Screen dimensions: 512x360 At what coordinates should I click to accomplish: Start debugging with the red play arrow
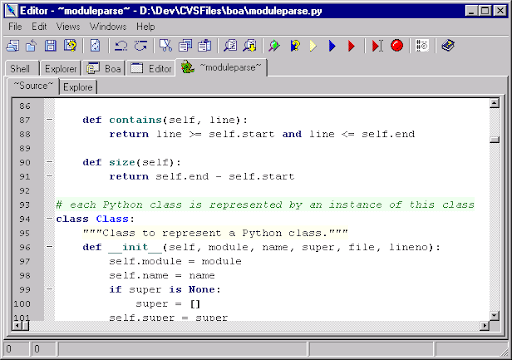[351, 46]
